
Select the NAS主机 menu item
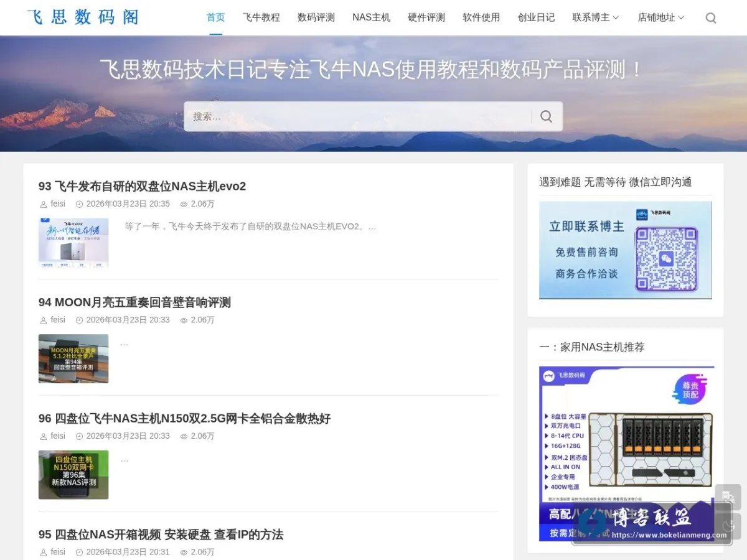[x=371, y=17]
